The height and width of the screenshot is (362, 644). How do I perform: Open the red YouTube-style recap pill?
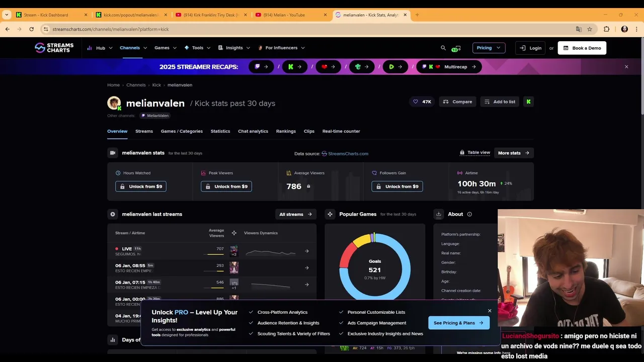pos(328,66)
